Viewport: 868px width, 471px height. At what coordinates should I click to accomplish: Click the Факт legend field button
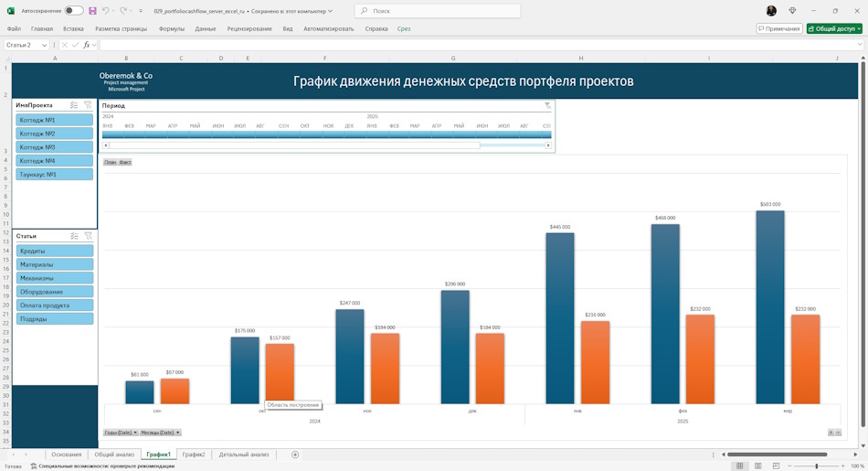[x=125, y=163]
